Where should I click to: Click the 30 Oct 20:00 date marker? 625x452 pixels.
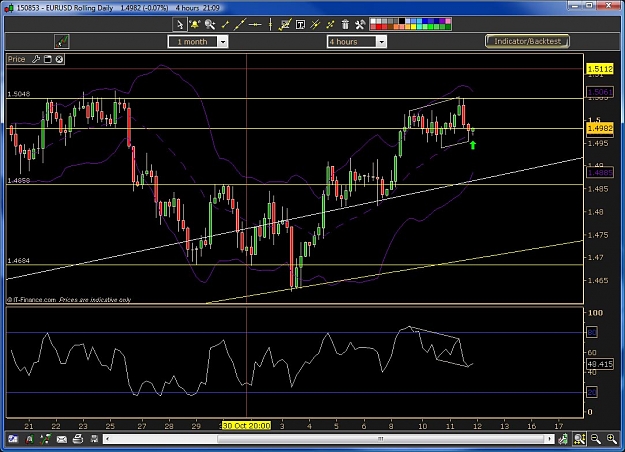click(x=246, y=426)
